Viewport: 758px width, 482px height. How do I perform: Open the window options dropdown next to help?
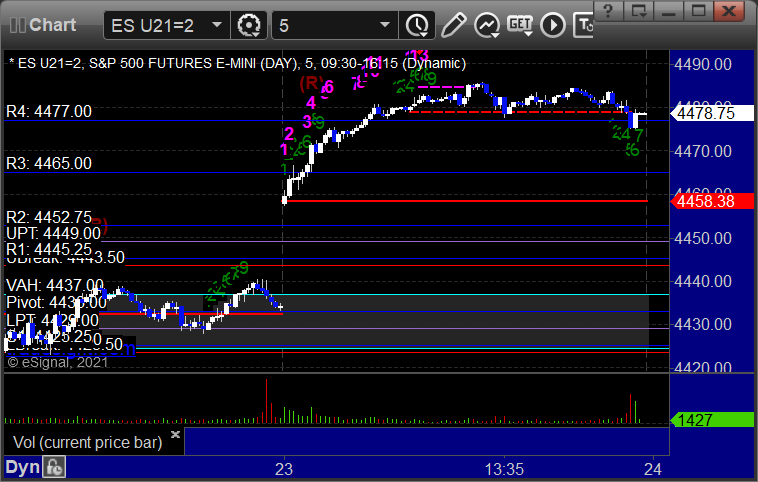click(639, 11)
